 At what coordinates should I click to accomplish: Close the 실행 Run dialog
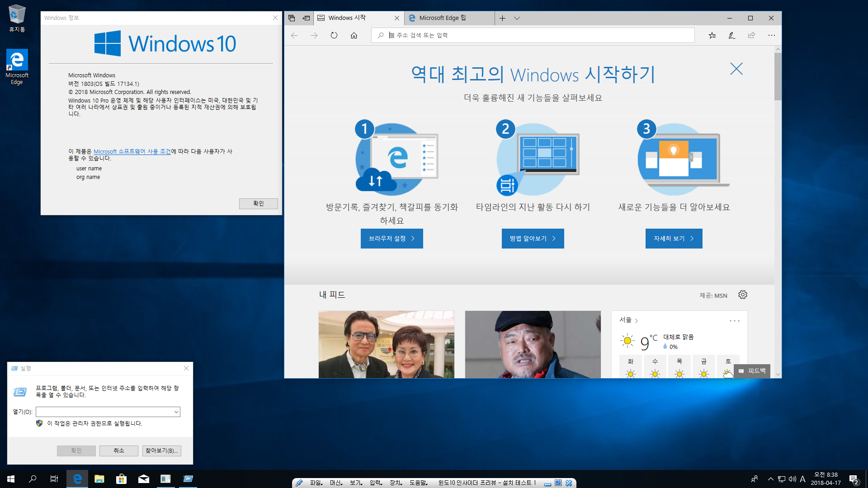[186, 368]
